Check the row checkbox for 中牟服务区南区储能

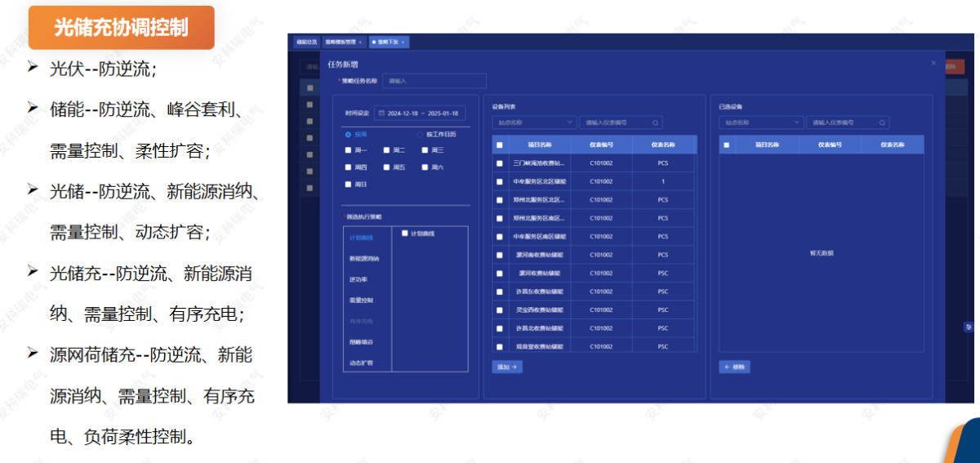[500, 237]
